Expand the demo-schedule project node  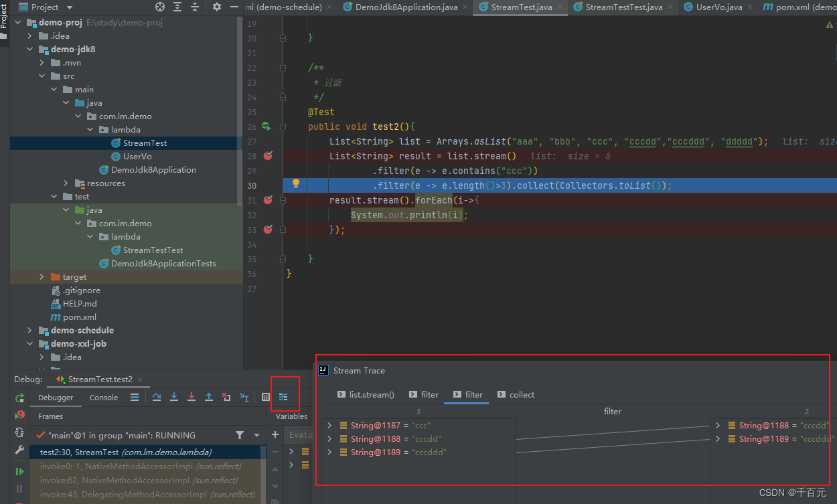[x=28, y=330]
